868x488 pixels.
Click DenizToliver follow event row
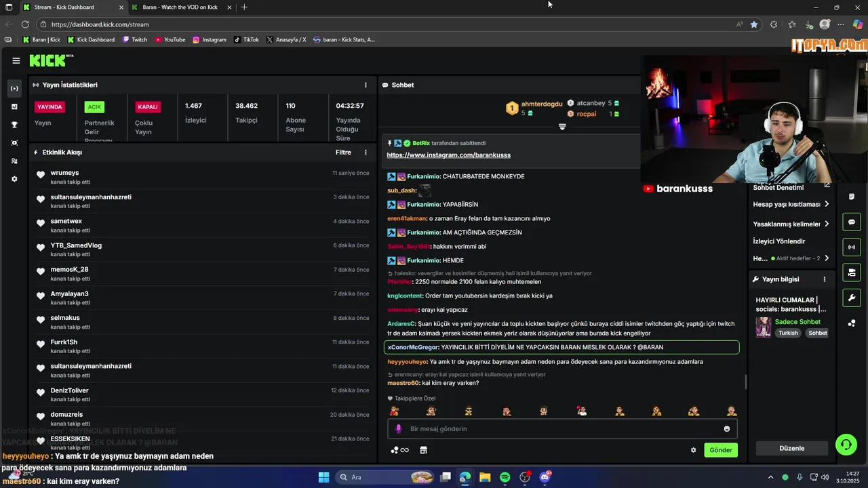click(x=203, y=394)
